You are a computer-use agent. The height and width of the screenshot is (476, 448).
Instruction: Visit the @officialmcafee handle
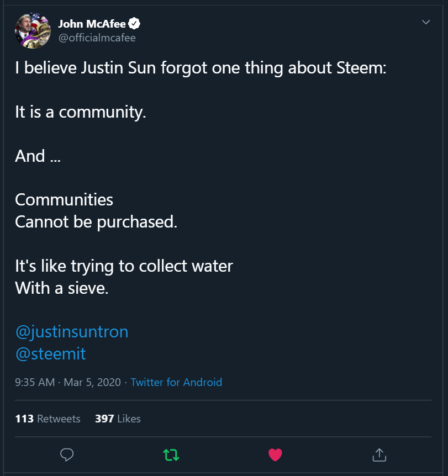pyautogui.click(x=97, y=38)
